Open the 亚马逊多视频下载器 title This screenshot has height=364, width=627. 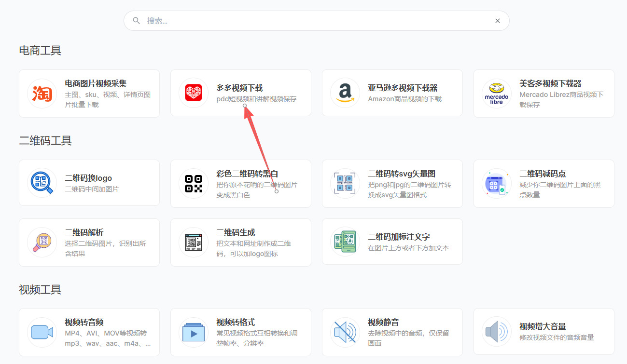403,88
